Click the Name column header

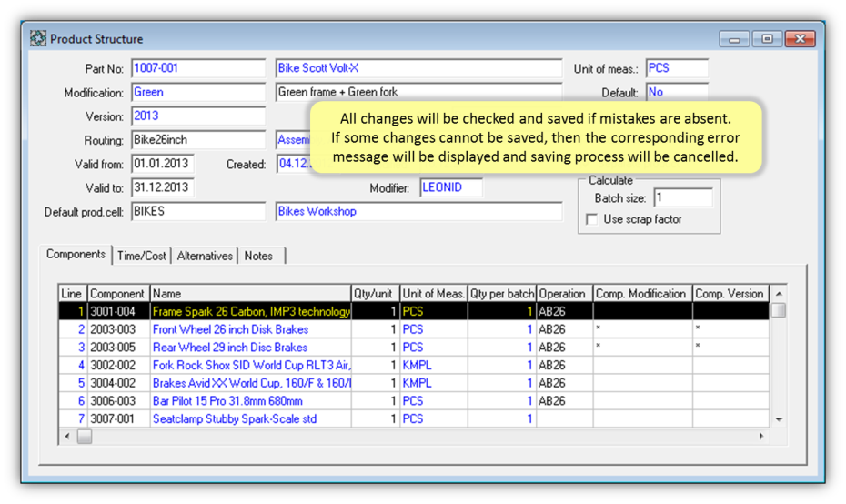point(250,294)
